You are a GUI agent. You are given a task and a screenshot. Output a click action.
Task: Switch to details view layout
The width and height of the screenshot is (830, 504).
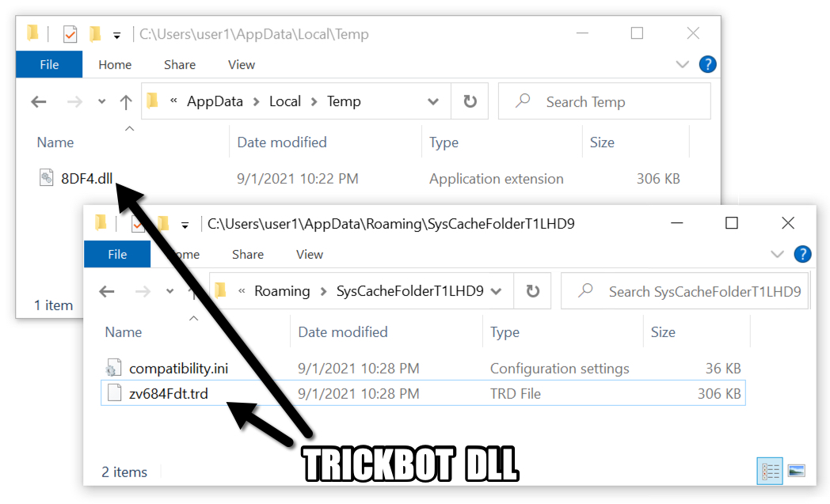coord(770,472)
